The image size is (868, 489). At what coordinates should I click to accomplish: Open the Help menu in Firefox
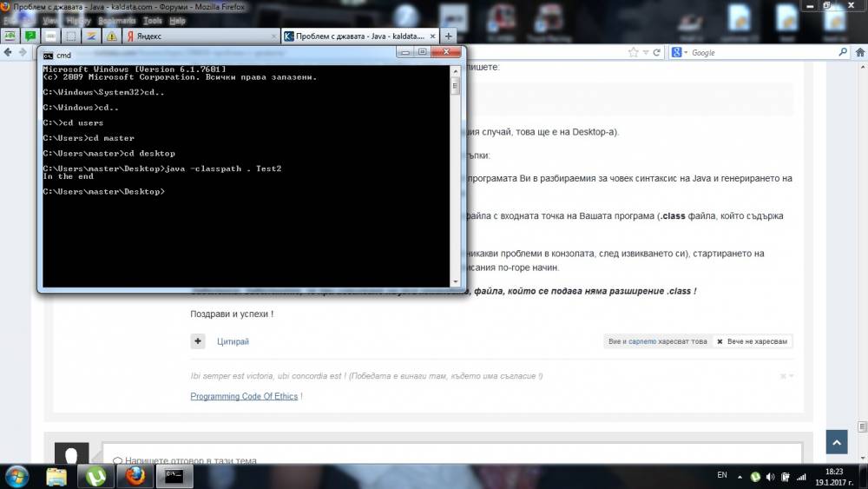click(x=177, y=21)
